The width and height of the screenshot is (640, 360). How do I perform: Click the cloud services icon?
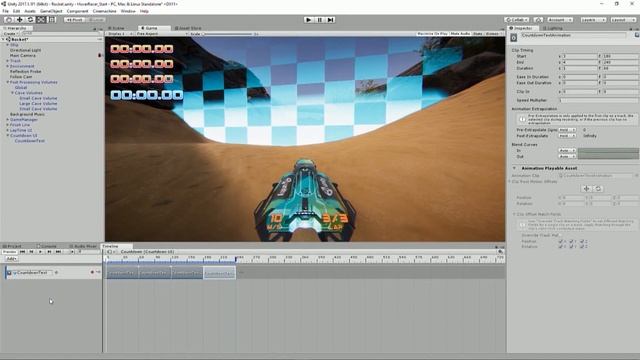538,20
